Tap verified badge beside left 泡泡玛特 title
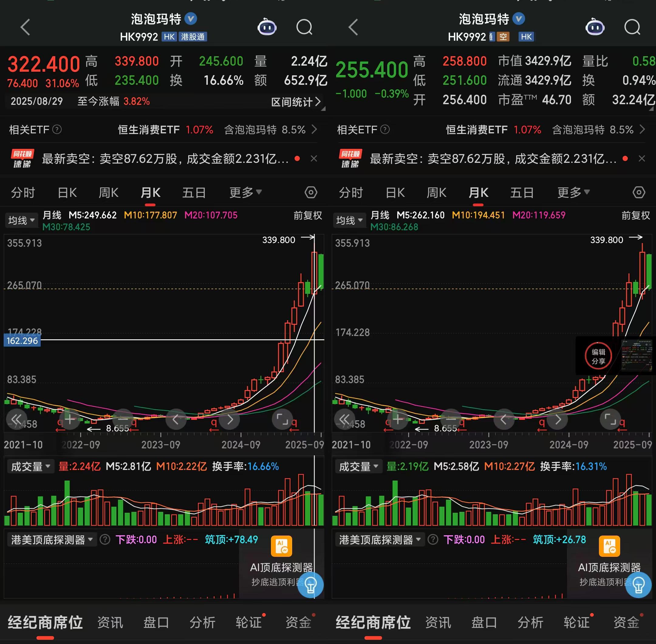 point(191,18)
